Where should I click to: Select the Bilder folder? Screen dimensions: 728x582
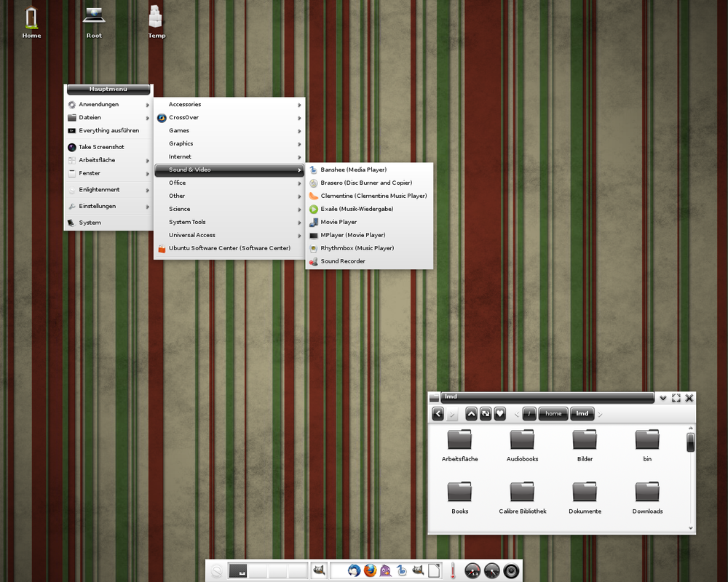coord(585,445)
